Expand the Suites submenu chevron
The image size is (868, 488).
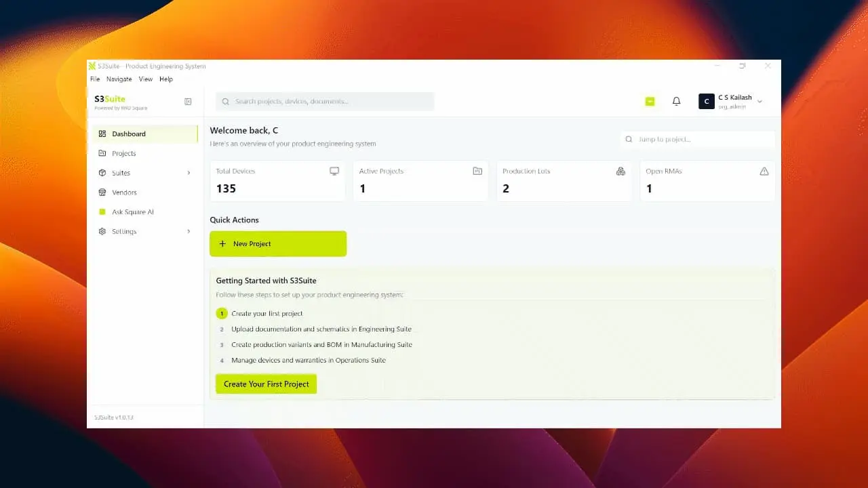189,173
